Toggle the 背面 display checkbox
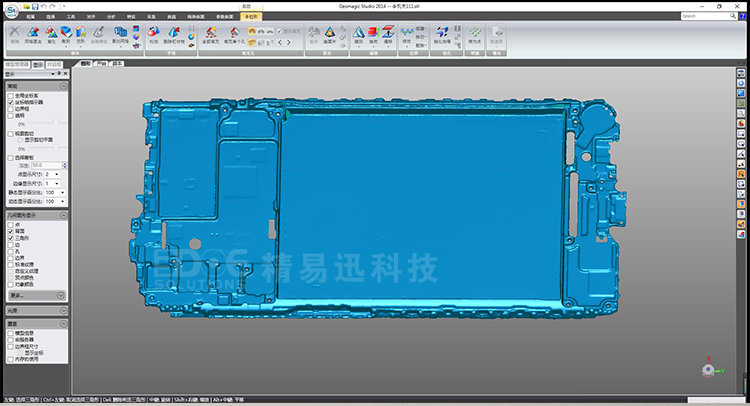The height and width of the screenshot is (406, 750). [x=11, y=230]
